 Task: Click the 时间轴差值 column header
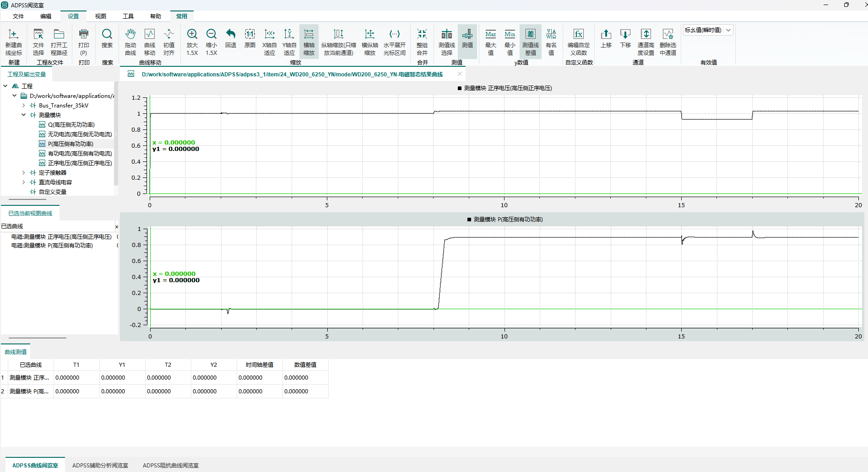tap(259, 365)
